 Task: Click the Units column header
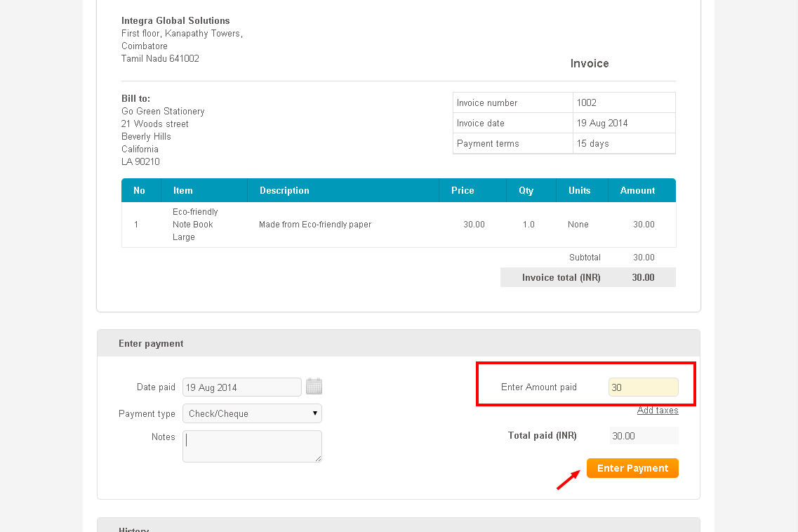[583, 190]
